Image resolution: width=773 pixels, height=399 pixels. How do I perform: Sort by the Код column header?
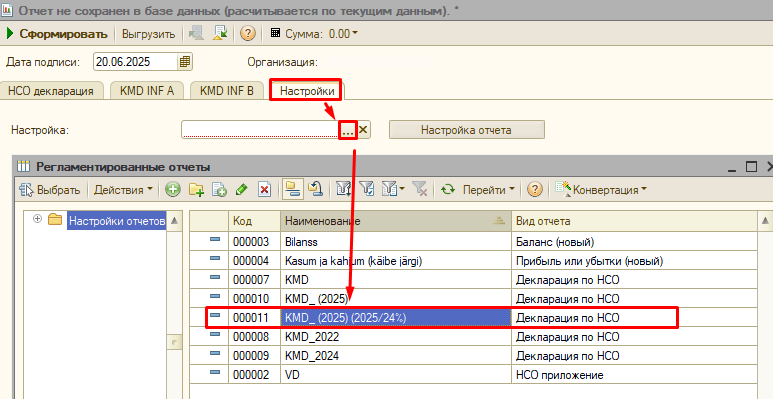coord(254,221)
